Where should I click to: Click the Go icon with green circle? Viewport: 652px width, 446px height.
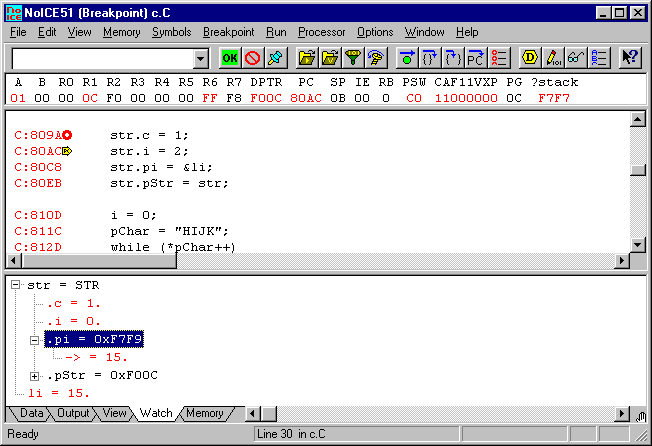point(407,58)
